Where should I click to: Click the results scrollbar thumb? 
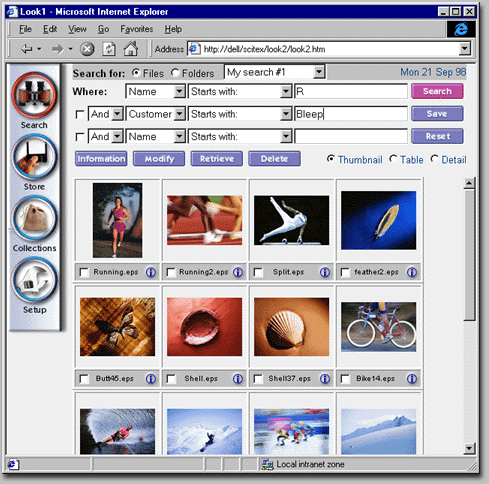tap(469, 255)
